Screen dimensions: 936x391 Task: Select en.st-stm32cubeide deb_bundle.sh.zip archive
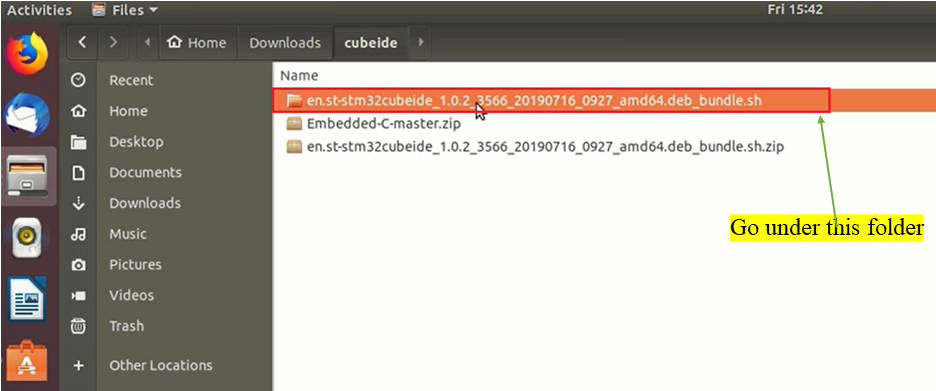(604, 146)
